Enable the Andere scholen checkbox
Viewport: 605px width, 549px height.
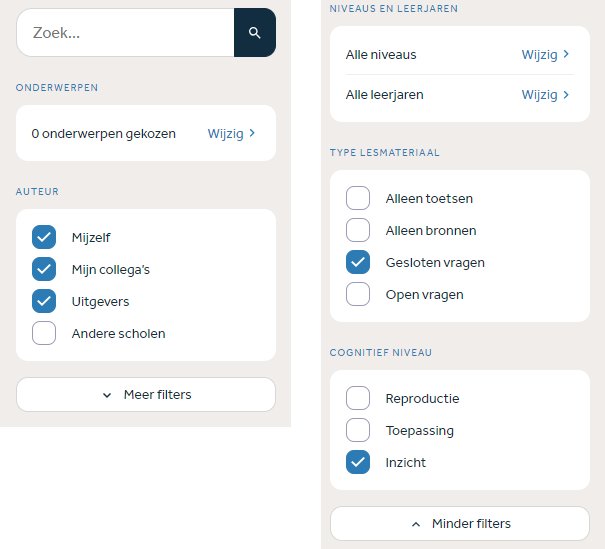[44, 333]
